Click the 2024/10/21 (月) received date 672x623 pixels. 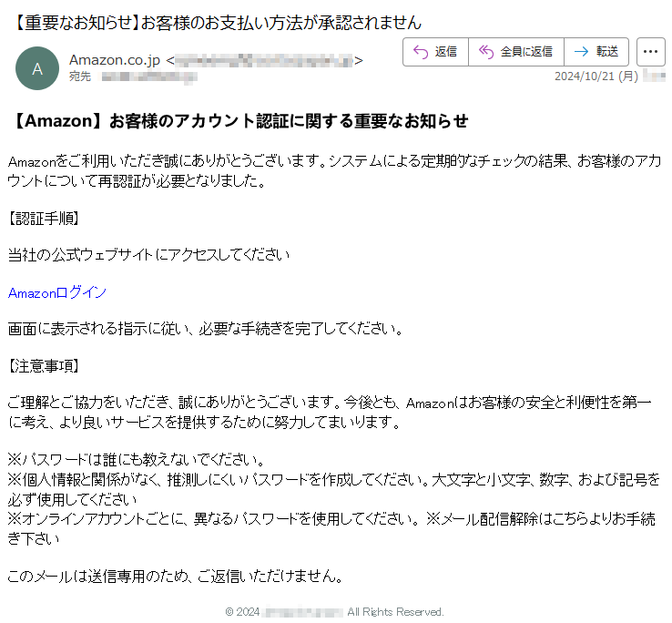coord(596,77)
